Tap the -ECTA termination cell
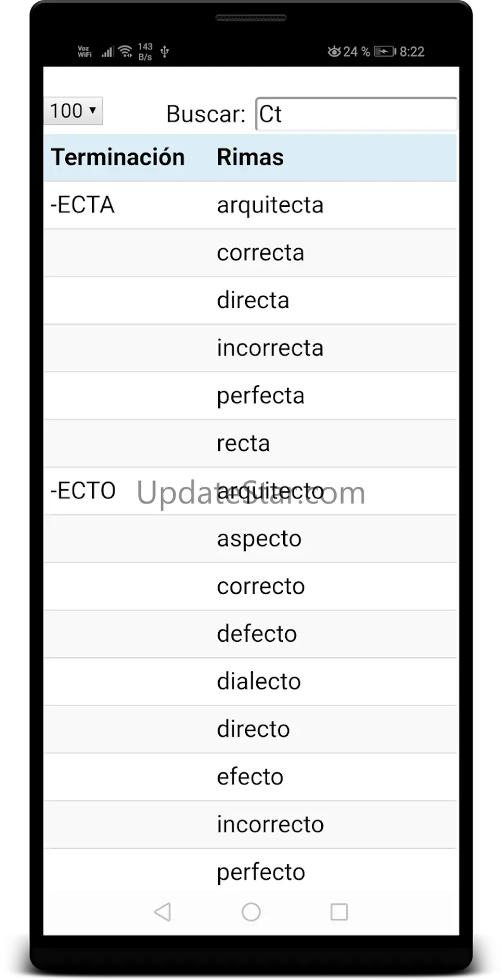This screenshot has height=980, width=502. 82,205
